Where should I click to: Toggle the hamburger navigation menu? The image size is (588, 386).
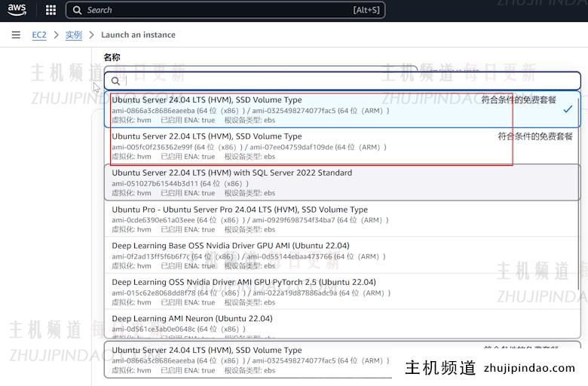(x=16, y=35)
